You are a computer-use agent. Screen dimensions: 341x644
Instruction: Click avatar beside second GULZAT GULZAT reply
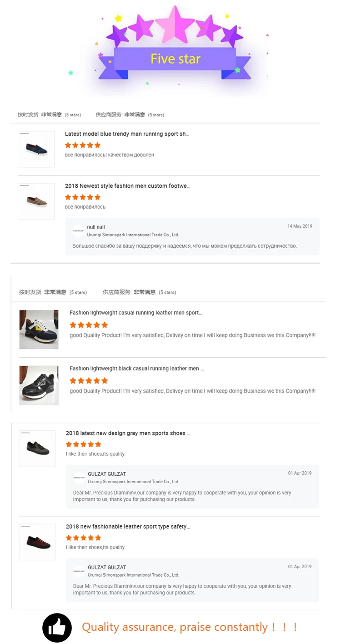[79, 571]
